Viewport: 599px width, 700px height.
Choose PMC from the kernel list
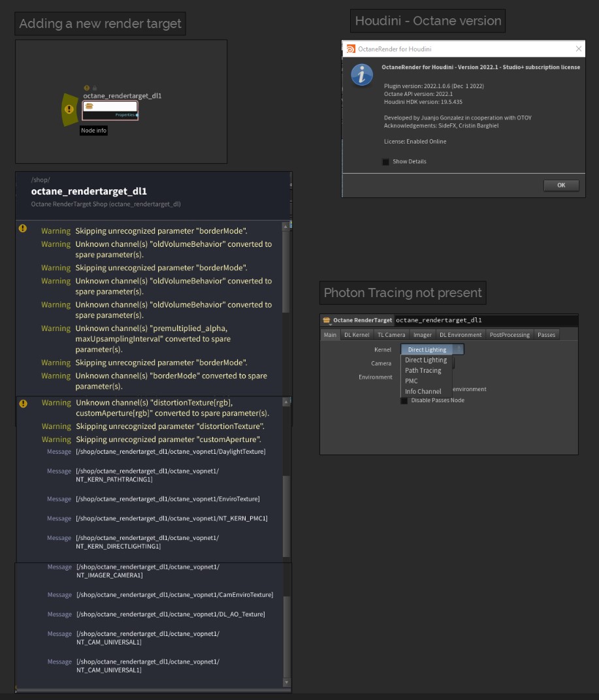412,381
